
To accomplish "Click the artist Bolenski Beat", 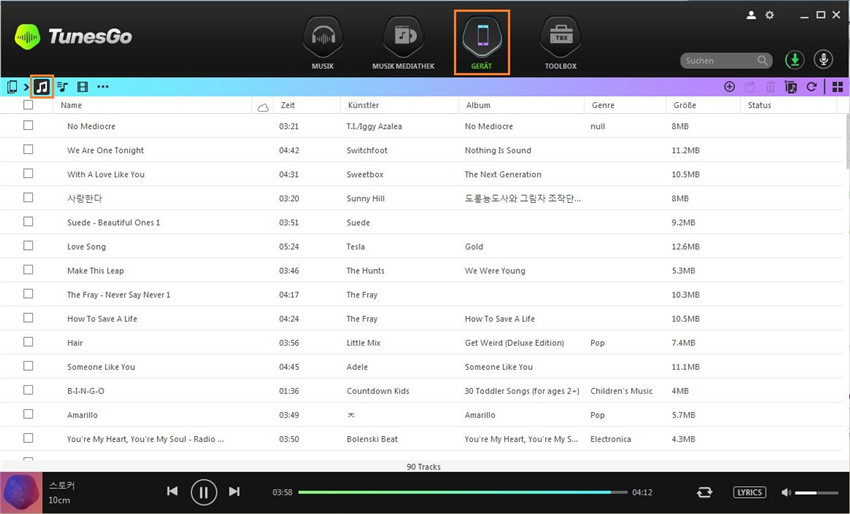I will pyautogui.click(x=372, y=439).
